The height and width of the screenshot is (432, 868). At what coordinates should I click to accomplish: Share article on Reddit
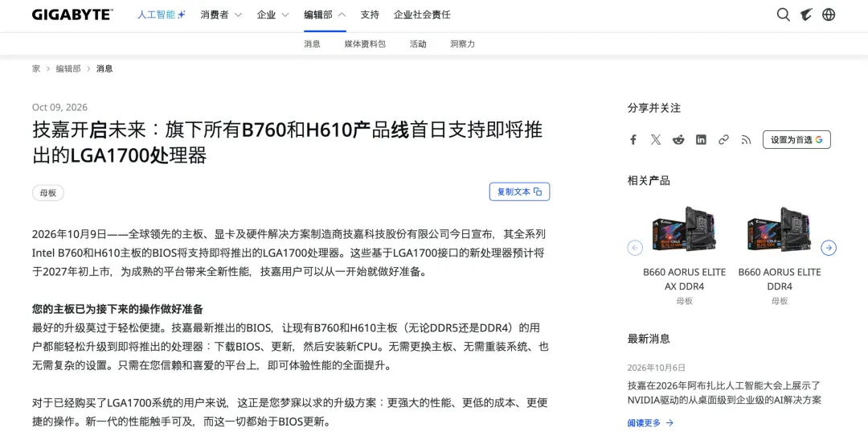[x=678, y=139]
